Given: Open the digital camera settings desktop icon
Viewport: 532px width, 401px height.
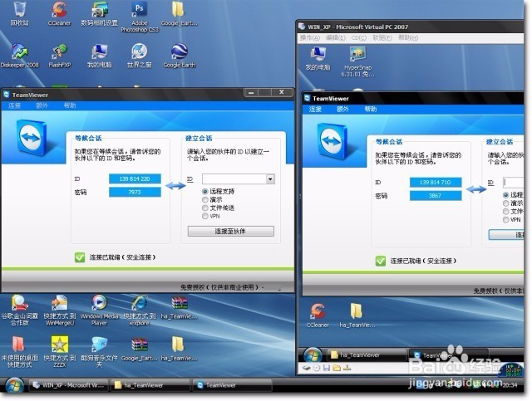Looking at the screenshot, I should pyautogui.click(x=100, y=13).
